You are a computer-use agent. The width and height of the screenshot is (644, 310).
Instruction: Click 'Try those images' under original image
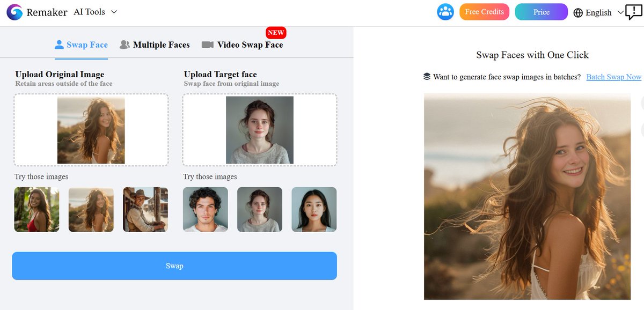(x=41, y=176)
